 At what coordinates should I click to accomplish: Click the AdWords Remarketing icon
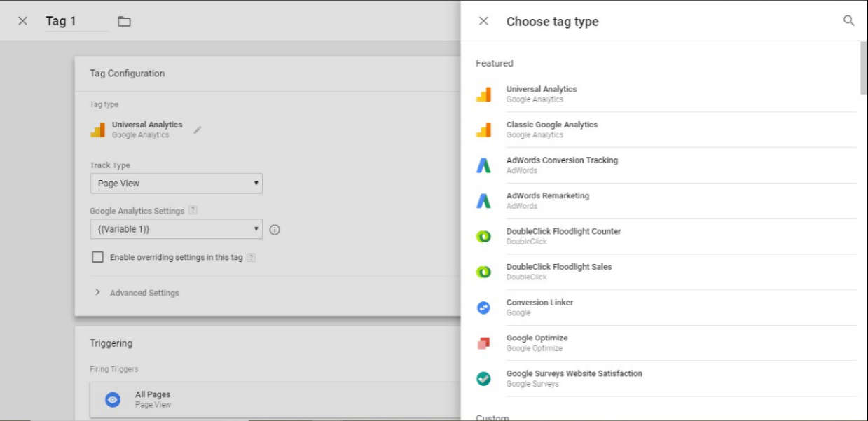[483, 201]
